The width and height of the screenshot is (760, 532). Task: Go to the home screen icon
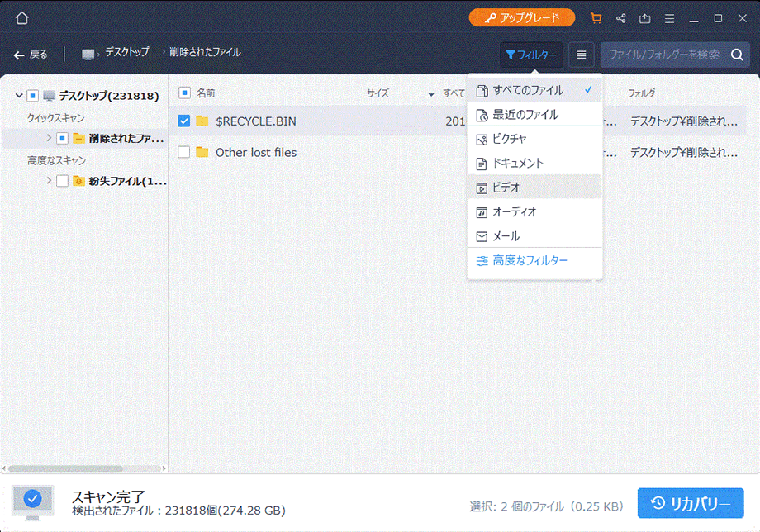coord(21,18)
